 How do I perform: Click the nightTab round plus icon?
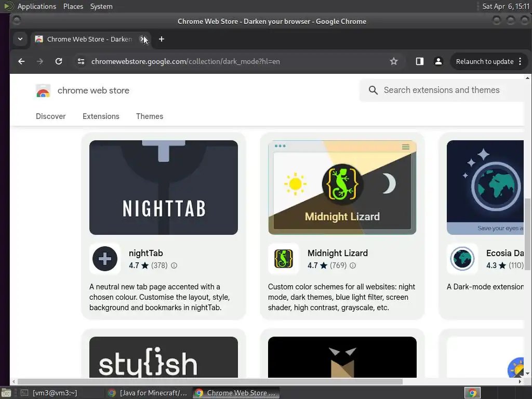pos(105,259)
